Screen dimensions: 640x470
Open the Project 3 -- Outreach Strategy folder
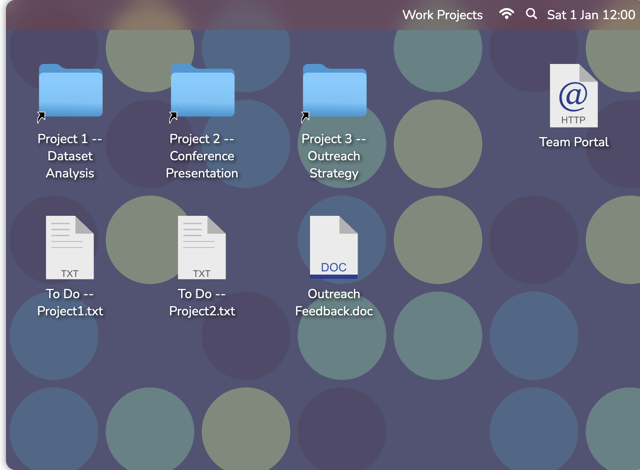(x=334, y=92)
